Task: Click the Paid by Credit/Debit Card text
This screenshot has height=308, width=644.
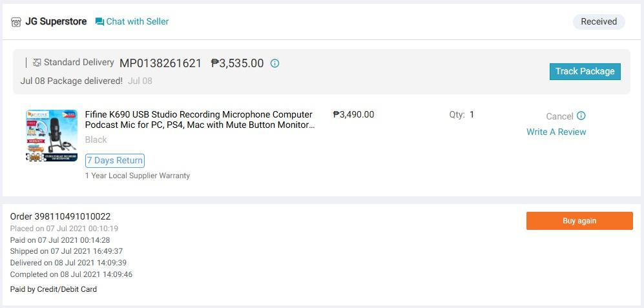Action: 54,289
